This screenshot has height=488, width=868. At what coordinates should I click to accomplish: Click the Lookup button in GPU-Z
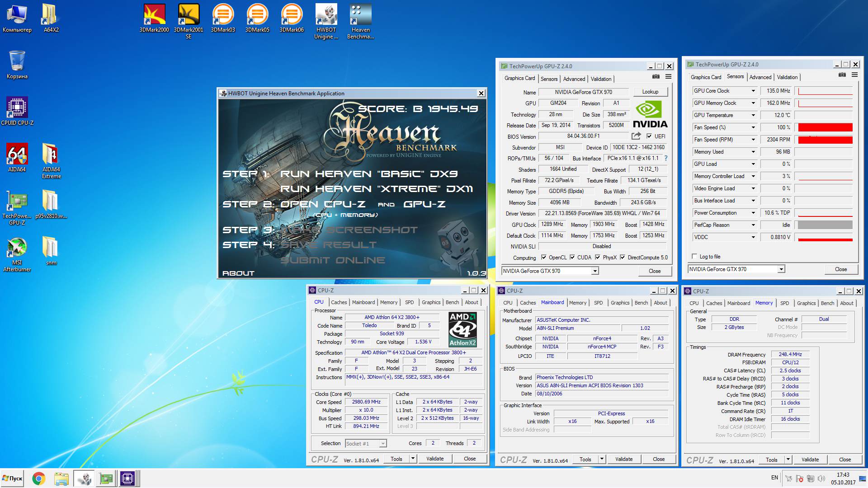click(x=650, y=92)
